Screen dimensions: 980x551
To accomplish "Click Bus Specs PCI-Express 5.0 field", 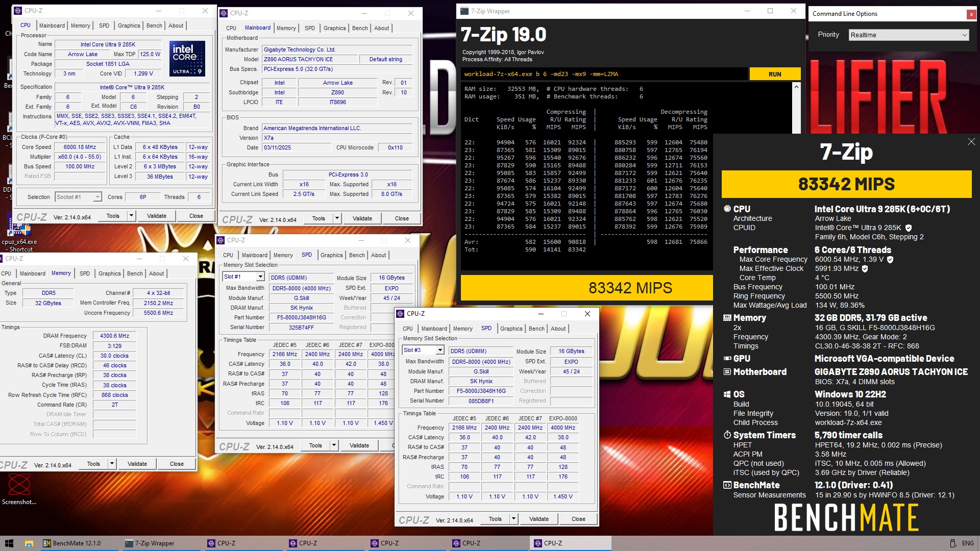I will tap(337, 69).
